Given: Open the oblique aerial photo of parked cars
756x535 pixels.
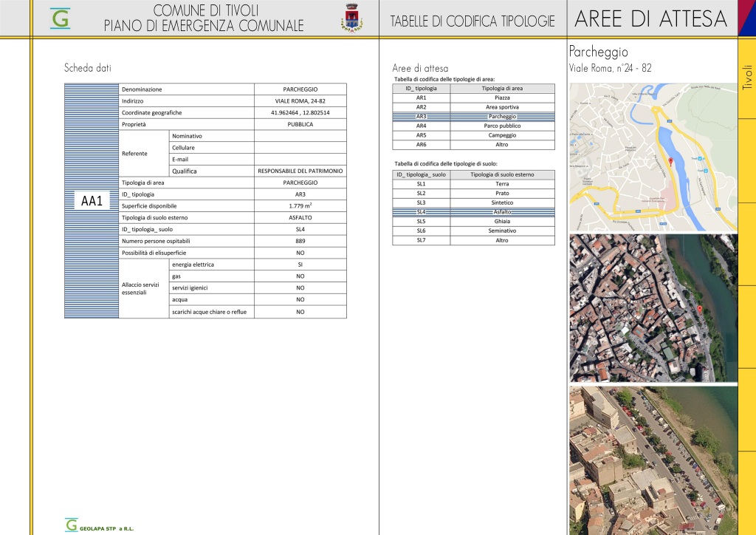Looking at the screenshot, I should pos(653,460).
